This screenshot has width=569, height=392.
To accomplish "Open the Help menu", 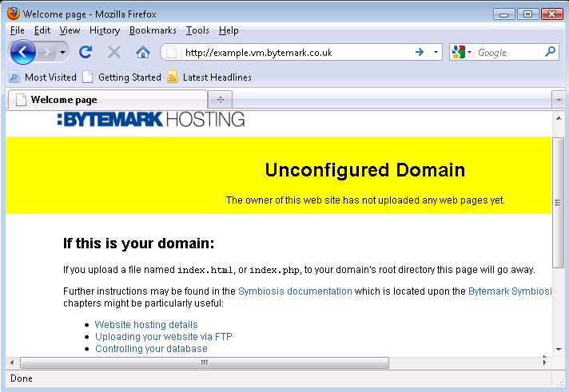I will tap(229, 30).
